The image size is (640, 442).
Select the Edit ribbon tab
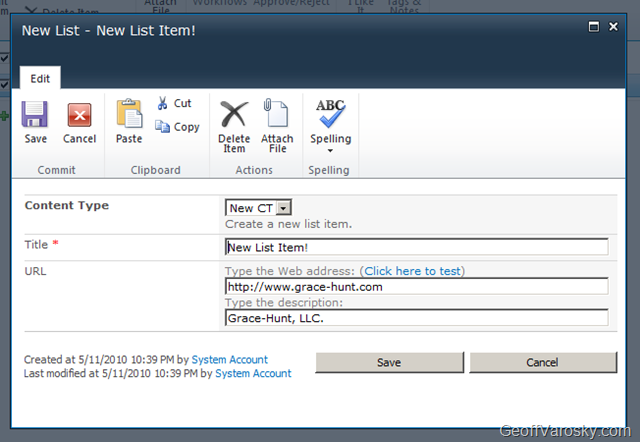(40, 78)
